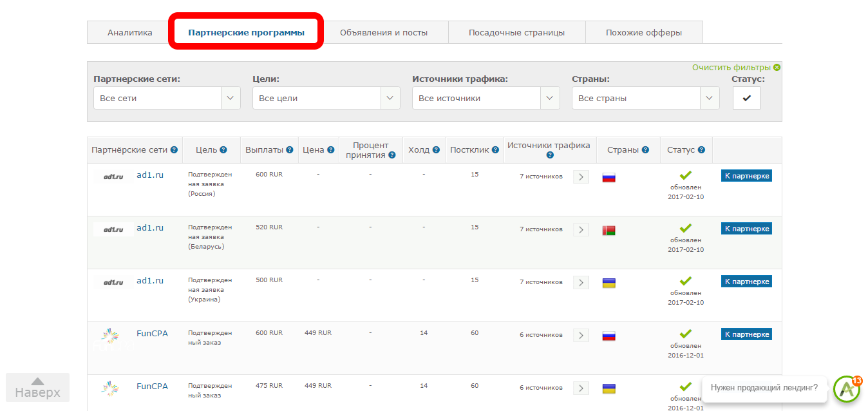Click Очистить фильтры link
868x411 pixels.
(736, 68)
